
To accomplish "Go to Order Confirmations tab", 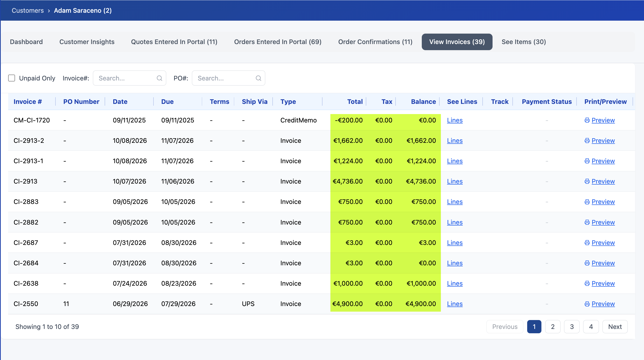I will [375, 42].
